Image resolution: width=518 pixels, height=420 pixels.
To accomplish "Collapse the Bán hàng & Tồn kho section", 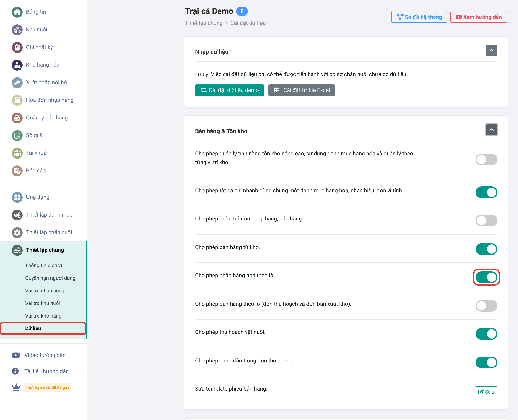I will click(x=492, y=130).
